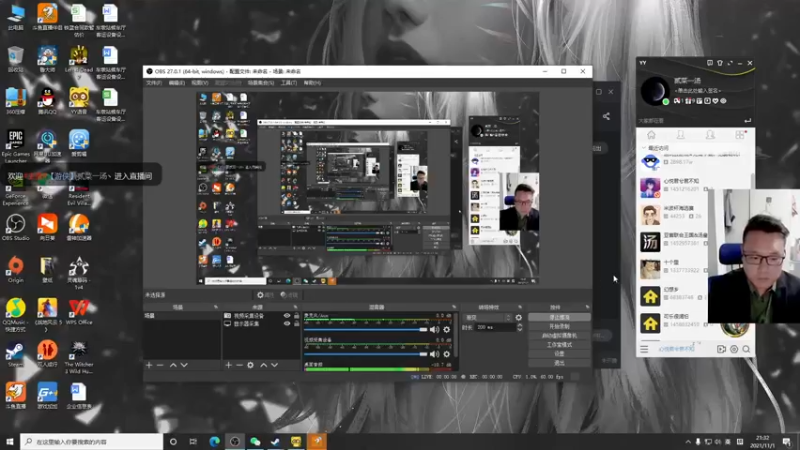This screenshot has width=800, height=450.
Task: Add a new scene with the plus icon
Action: pyautogui.click(x=149, y=365)
